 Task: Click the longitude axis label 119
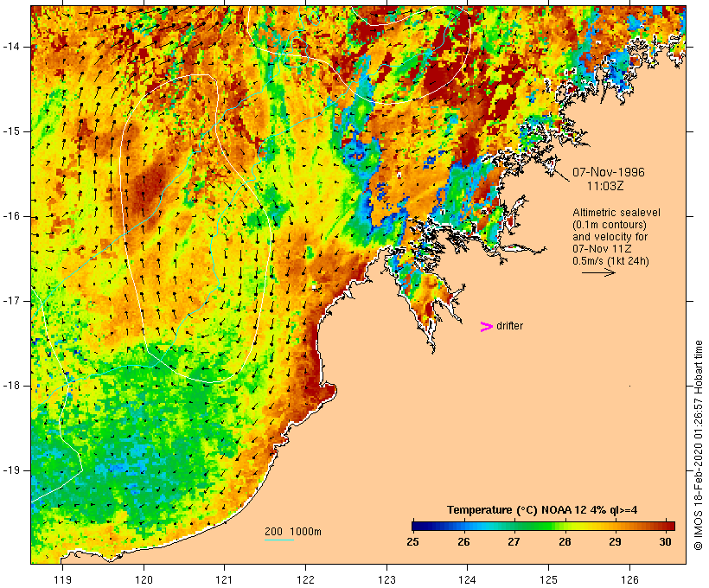pyautogui.click(x=62, y=579)
